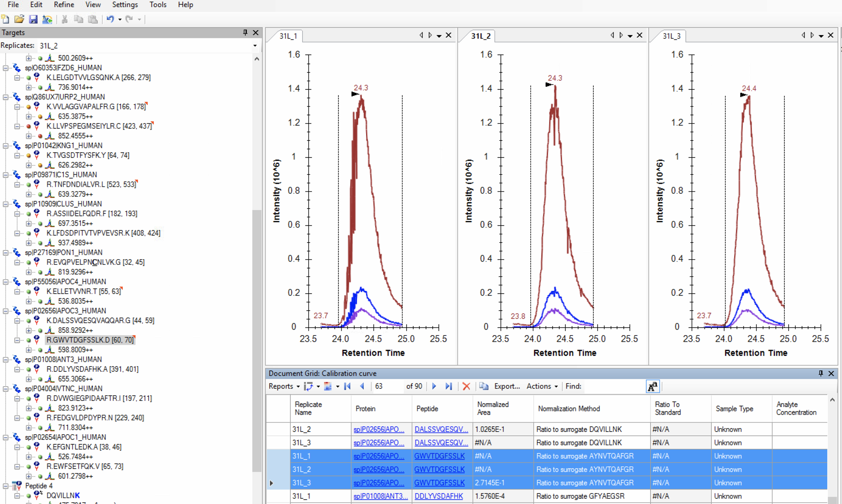Open DDLYVSDAFHK peptide link in grid
This screenshot has height=504, width=842.
pyautogui.click(x=438, y=496)
